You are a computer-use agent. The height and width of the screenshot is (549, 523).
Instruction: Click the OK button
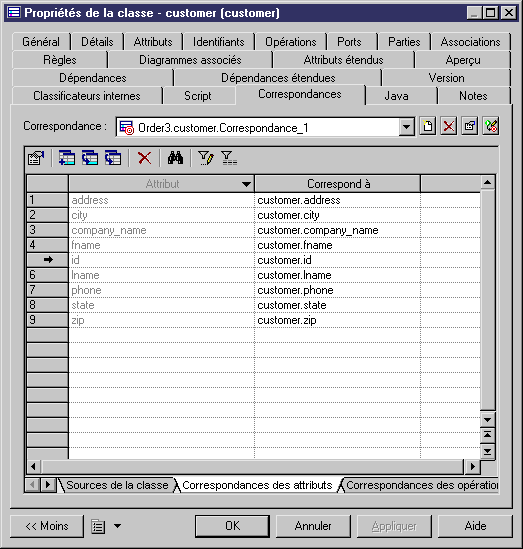(x=232, y=526)
